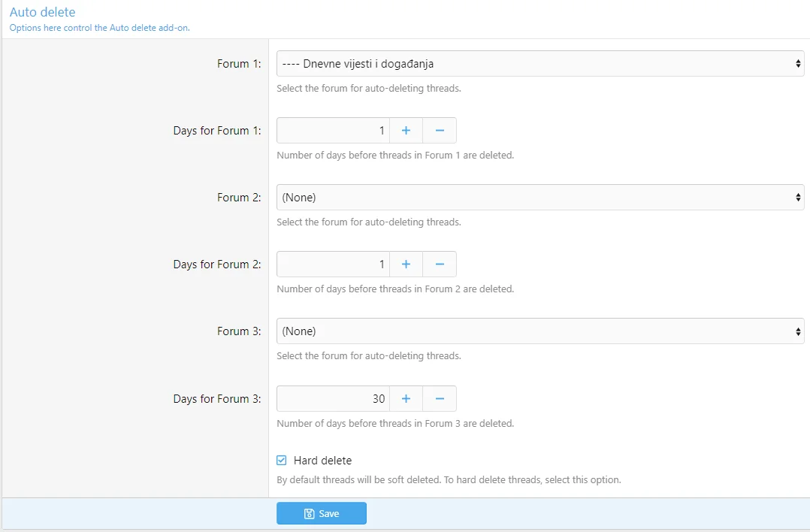Save the Auto delete options
Viewport: 810px width, 532px height.
[322, 514]
